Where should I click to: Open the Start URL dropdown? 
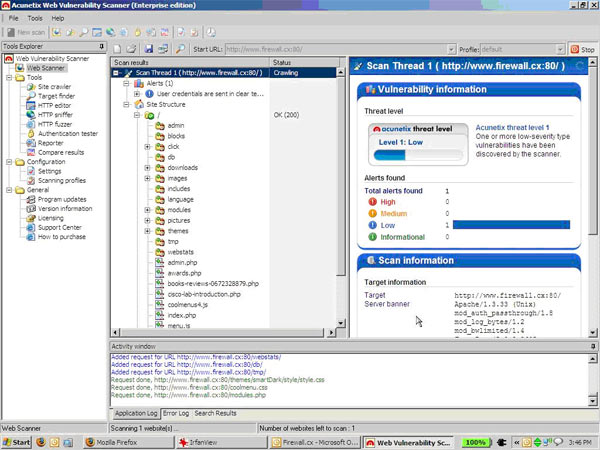[451, 49]
